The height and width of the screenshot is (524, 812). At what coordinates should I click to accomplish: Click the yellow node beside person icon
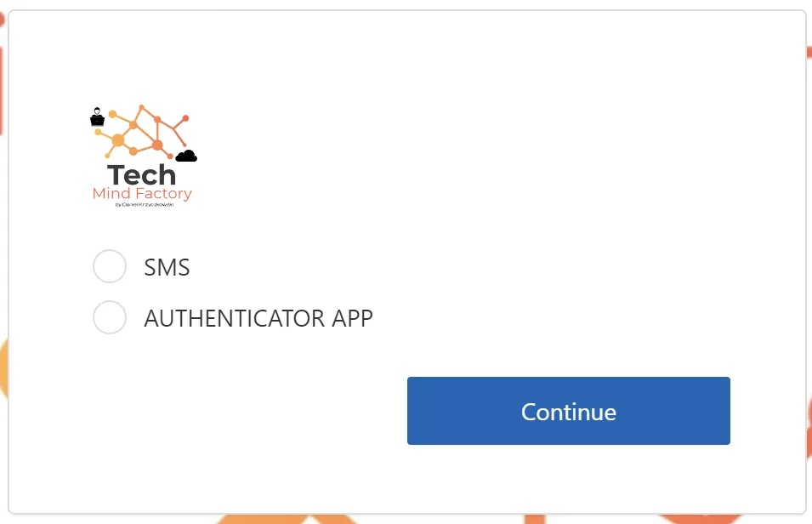[x=112, y=114]
